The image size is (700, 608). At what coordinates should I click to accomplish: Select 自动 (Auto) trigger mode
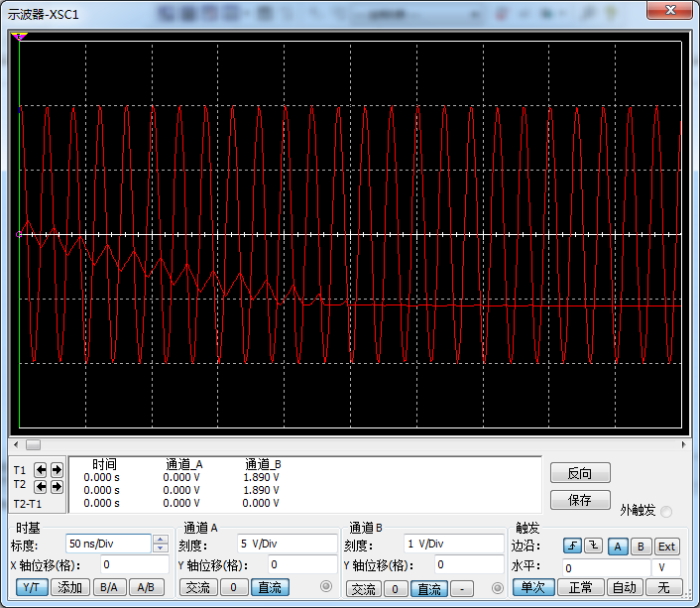coord(624,587)
